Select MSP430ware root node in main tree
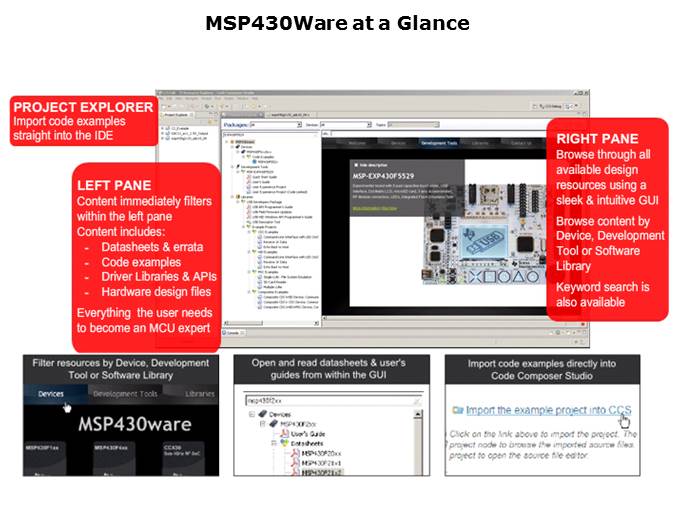 pyautogui.click(x=244, y=142)
